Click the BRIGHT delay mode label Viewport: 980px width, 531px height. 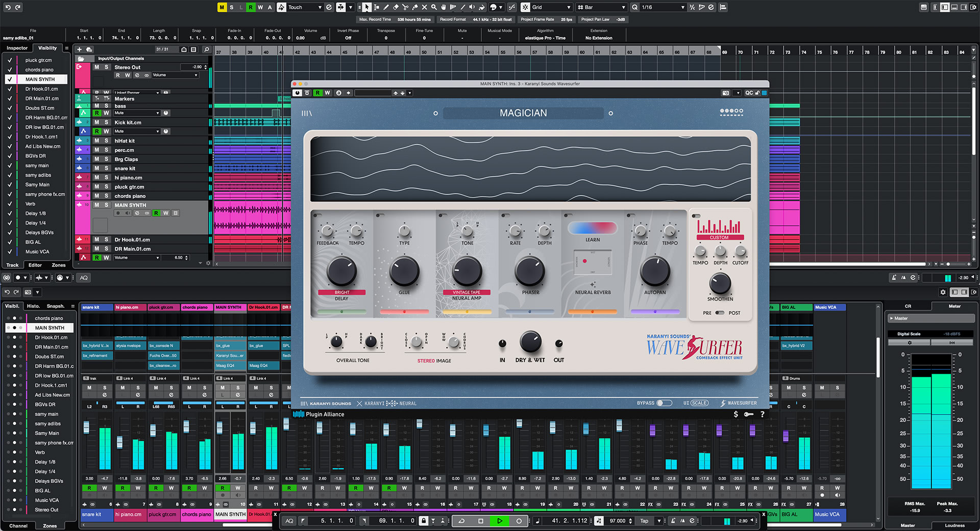(x=342, y=293)
